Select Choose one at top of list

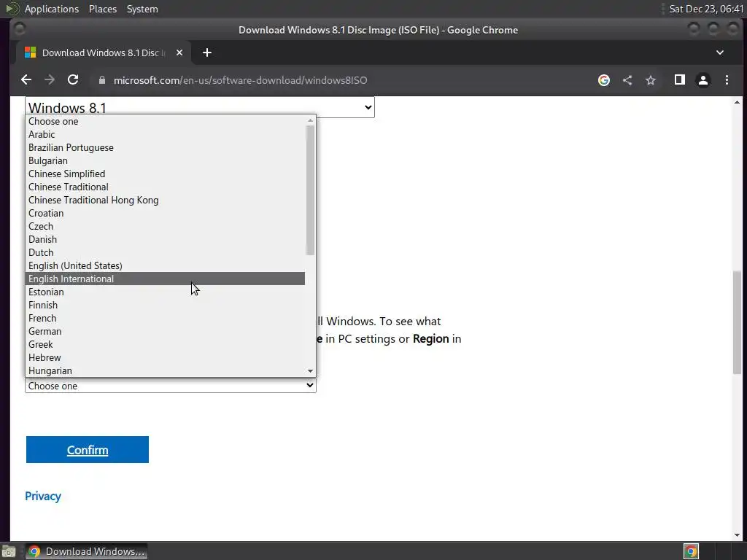[x=166, y=122]
